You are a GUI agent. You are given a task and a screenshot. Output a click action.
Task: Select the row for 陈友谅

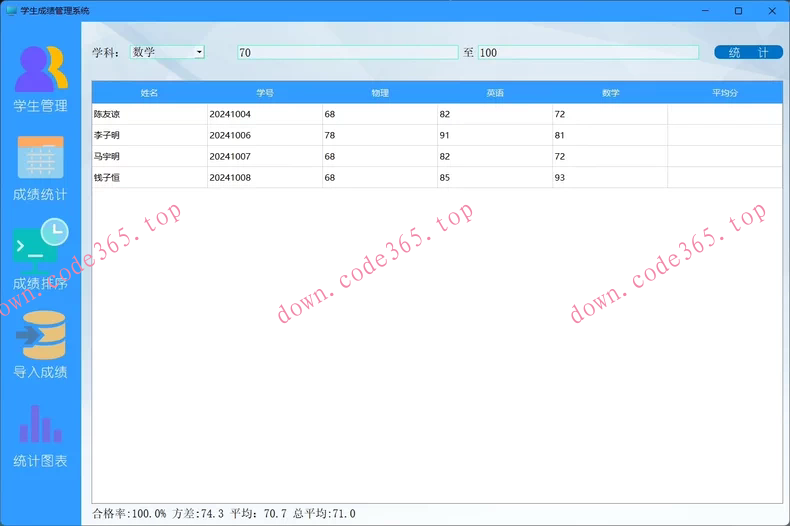coord(150,115)
